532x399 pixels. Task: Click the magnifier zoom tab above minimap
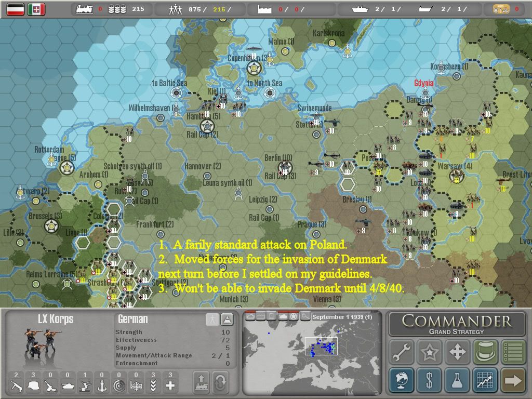tap(305, 316)
